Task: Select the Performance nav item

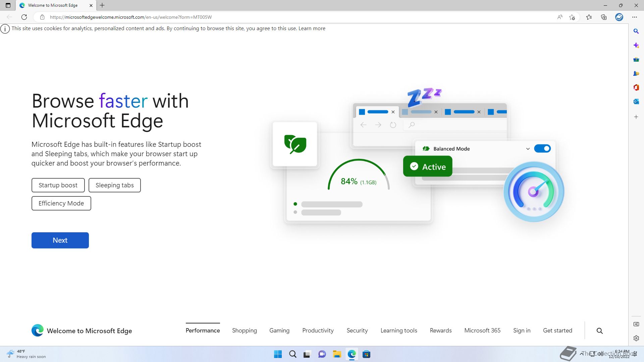Action: [203, 330]
